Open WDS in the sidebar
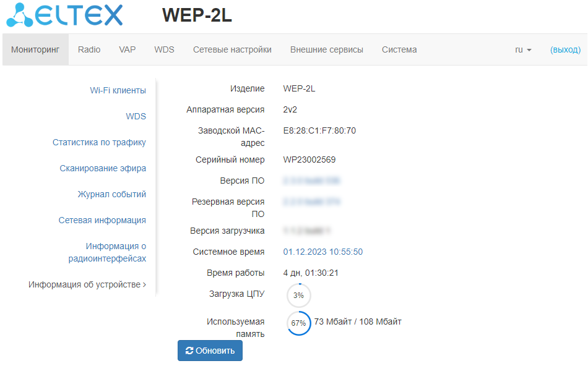 [136, 116]
